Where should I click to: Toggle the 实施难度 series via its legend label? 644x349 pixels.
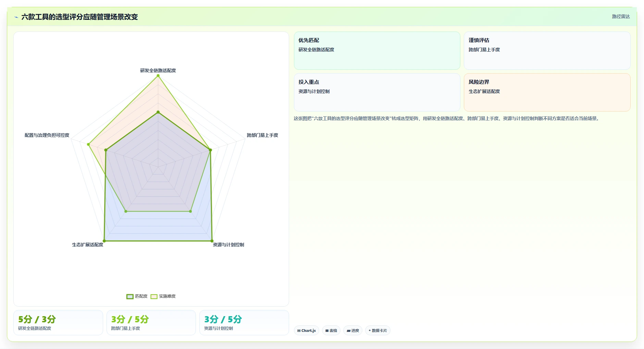click(167, 296)
